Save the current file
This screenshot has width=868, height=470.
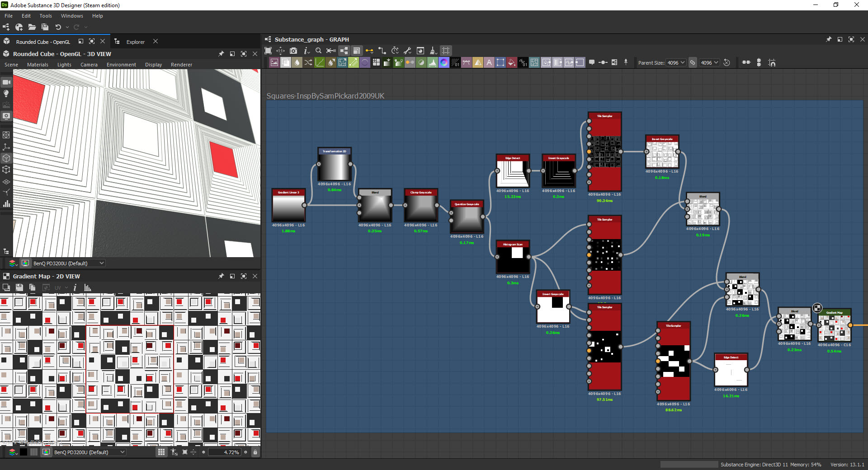pos(45,27)
